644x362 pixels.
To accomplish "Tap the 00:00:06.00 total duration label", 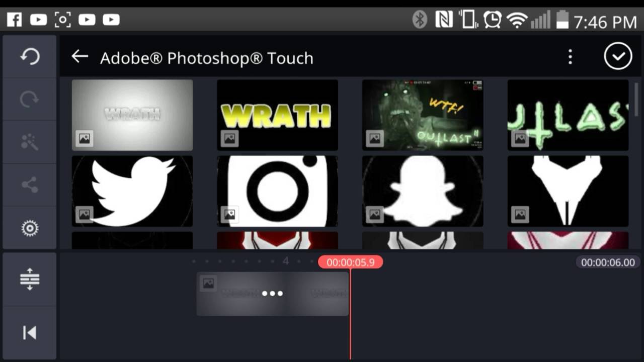I will point(608,262).
